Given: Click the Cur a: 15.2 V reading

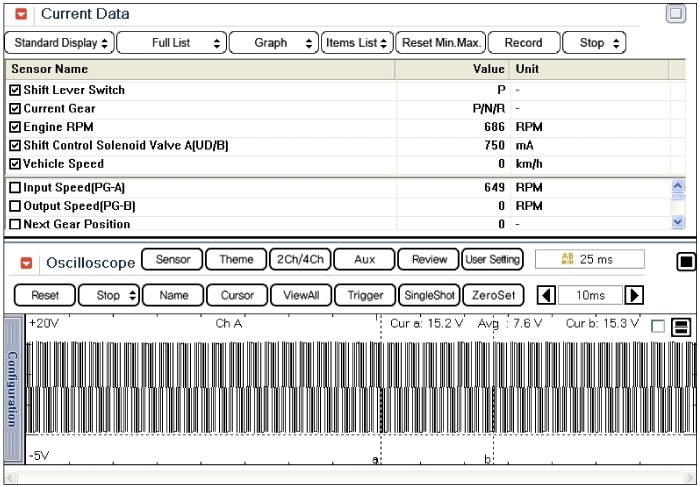Looking at the screenshot, I should (x=427, y=323).
